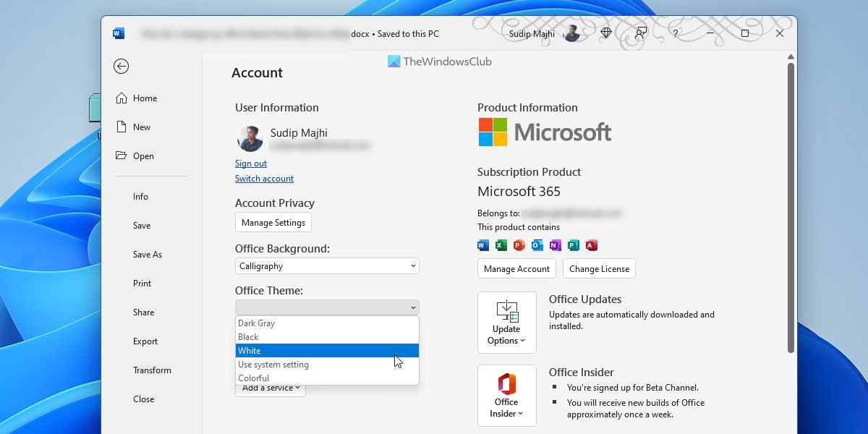
Task: Open the Share option
Action: 143,312
